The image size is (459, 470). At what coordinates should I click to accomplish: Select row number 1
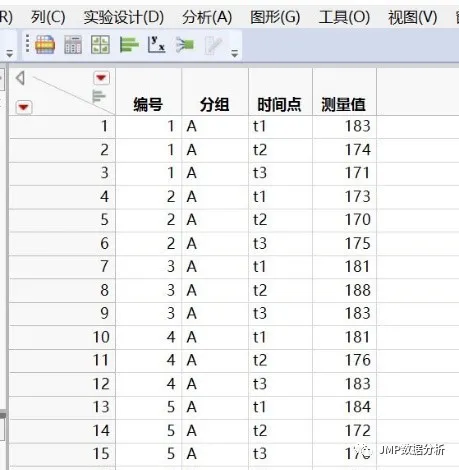coord(62,126)
